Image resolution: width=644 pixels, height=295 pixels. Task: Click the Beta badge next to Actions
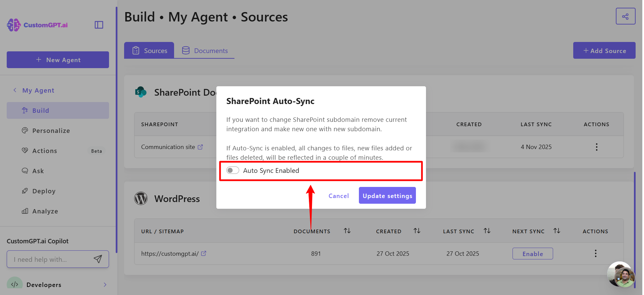(x=97, y=151)
